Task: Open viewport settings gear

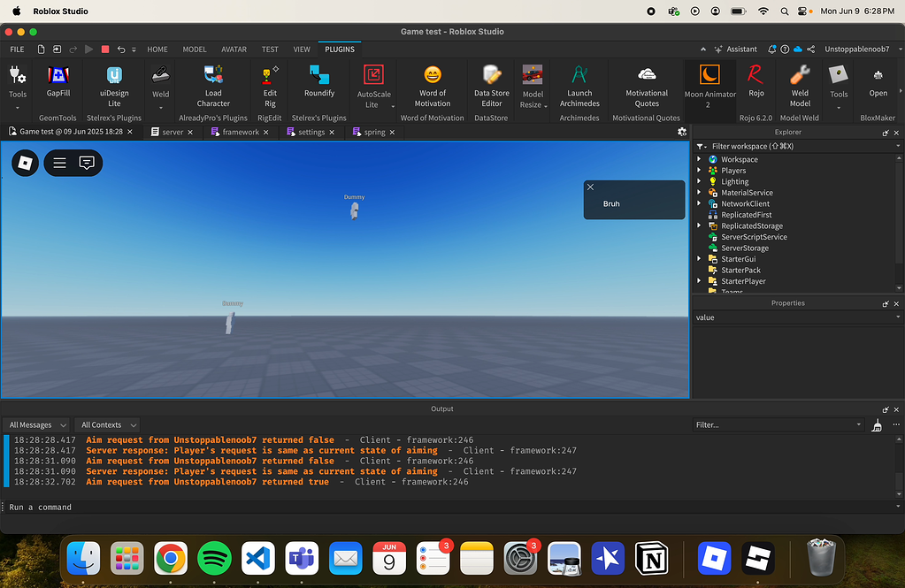Action: [682, 132]
